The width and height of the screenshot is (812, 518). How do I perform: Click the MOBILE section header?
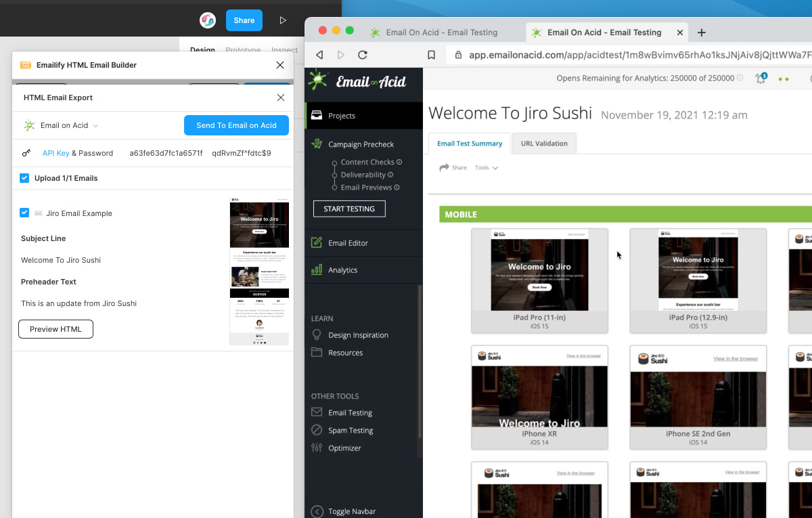click(x=625, y=214)
